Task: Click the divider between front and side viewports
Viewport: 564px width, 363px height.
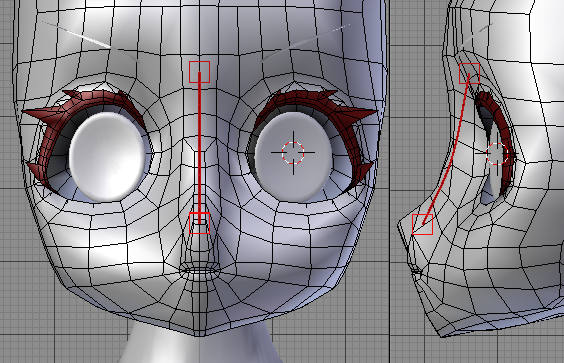Action: [389, 181]
